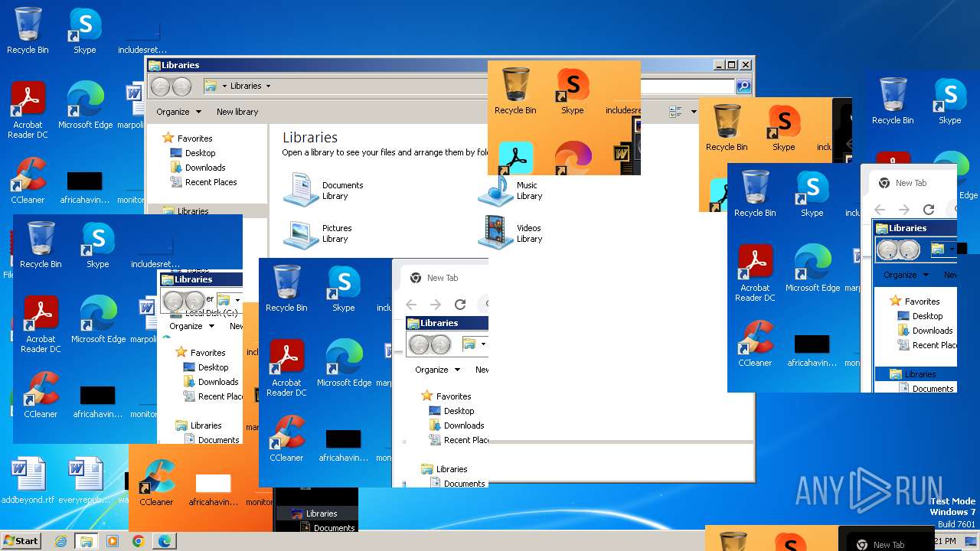Click orange-tinted CCleaner icon near taskbar
The width and height of the screenshot is (980, 551).
(156, 483)
